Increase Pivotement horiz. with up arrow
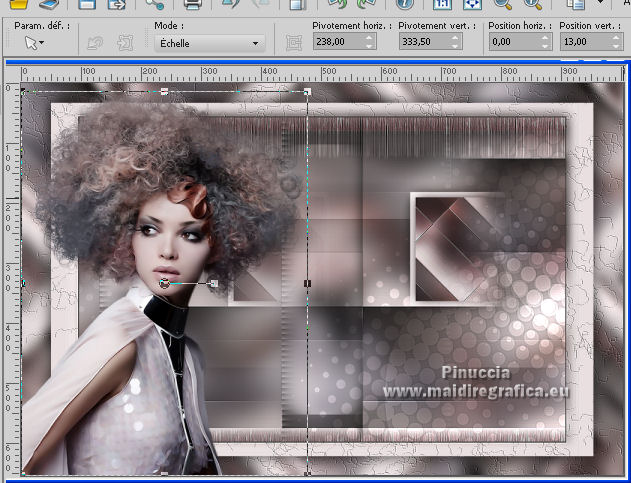631x483 pixels. click(370, 38)
